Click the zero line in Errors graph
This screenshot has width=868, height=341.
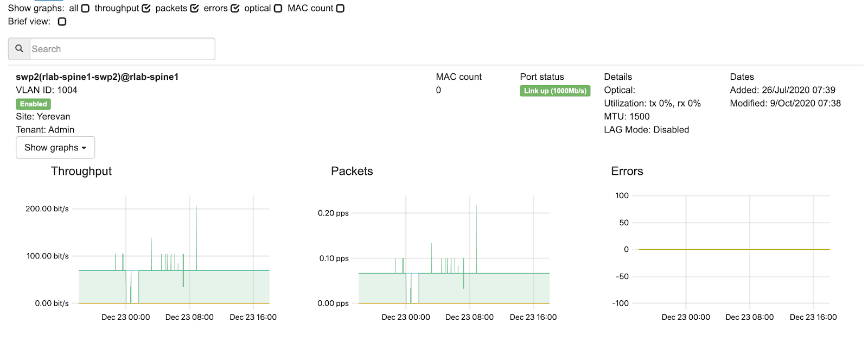pos(734,249)
